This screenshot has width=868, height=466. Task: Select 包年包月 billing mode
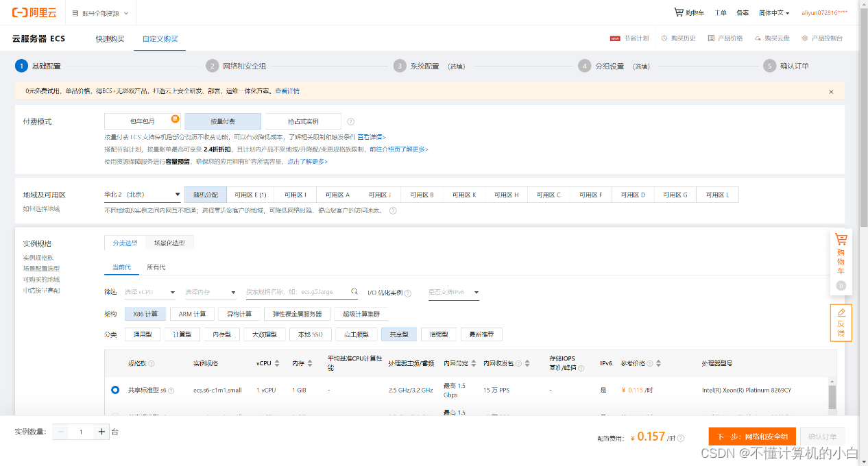point(143,121)
